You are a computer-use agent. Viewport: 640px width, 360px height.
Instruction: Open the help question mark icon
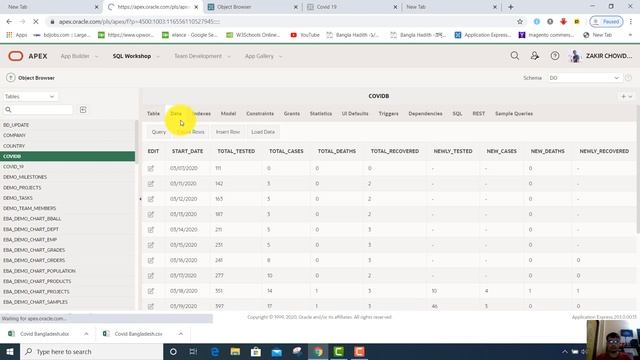(x=555, y=56)
